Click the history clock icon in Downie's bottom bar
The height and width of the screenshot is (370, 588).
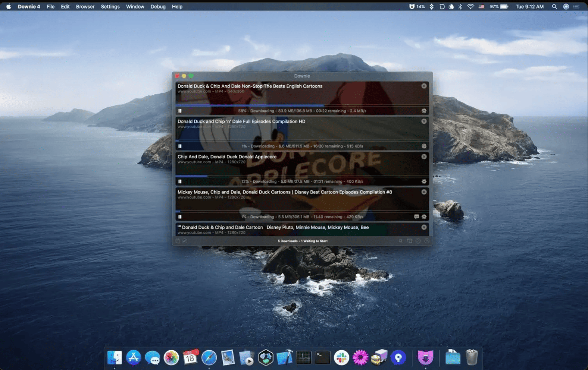418,241
